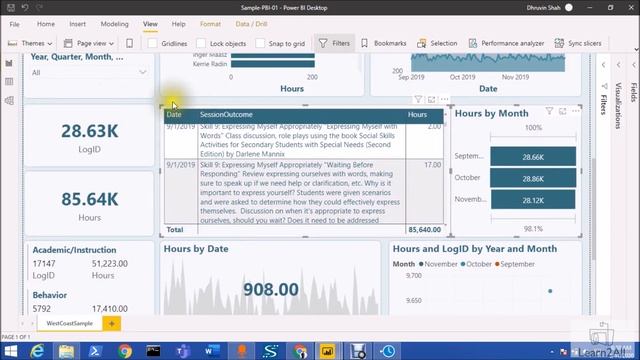The width and height of the screenshot is (640, 360).
Task: Expand the Year, Quarter, Month slicer dropdown
Action: tap(142, 72)
